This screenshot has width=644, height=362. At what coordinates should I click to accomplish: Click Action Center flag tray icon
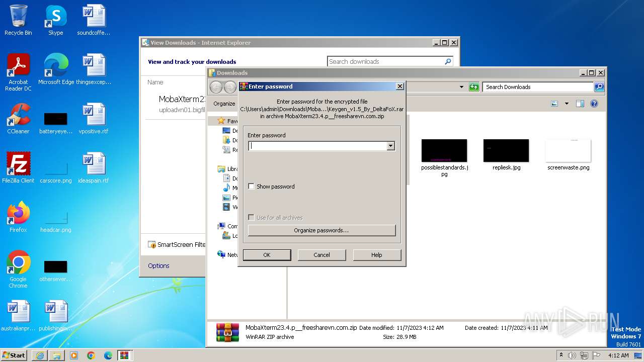[x=595, y=355]
